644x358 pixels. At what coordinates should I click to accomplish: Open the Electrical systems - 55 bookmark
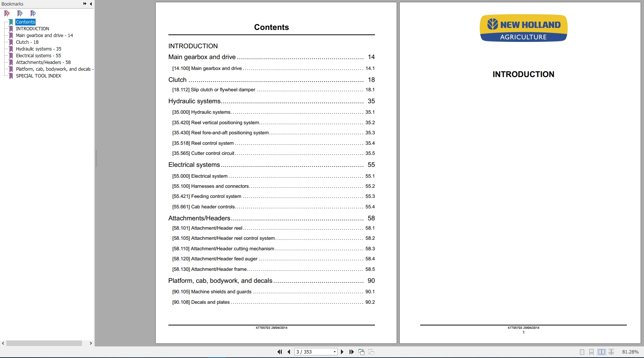(39, 55)
